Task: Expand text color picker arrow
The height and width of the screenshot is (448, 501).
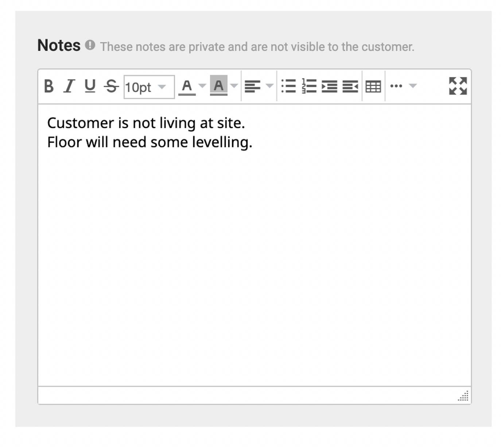Action: tap(202, 86)
